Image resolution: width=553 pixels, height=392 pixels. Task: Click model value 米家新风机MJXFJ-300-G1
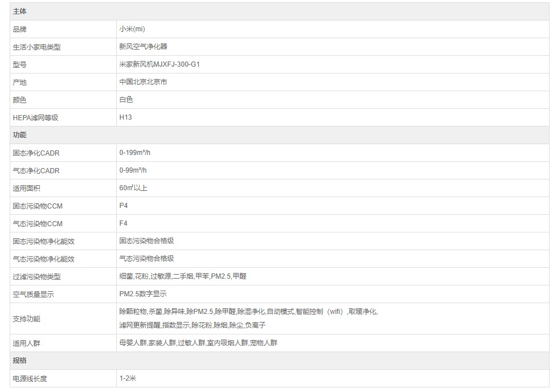tap(159, 64)
